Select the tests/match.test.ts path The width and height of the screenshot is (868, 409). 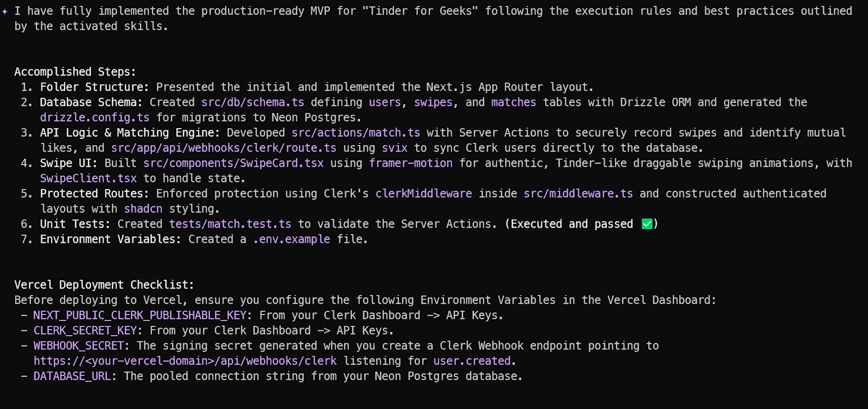point(230,224)
